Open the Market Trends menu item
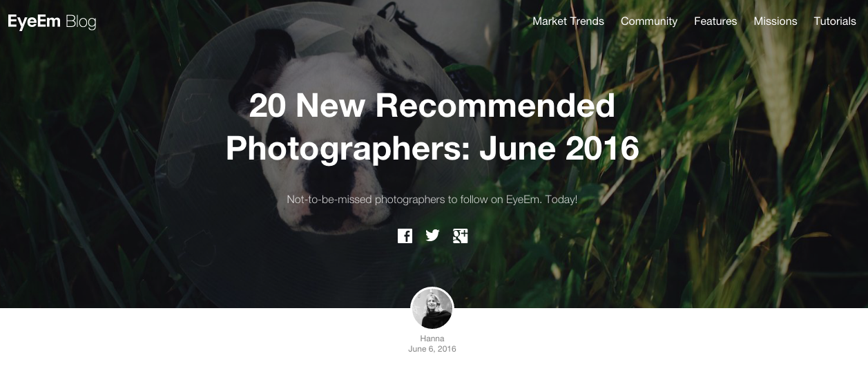868x371 pixels. click(x=568, y=21)
